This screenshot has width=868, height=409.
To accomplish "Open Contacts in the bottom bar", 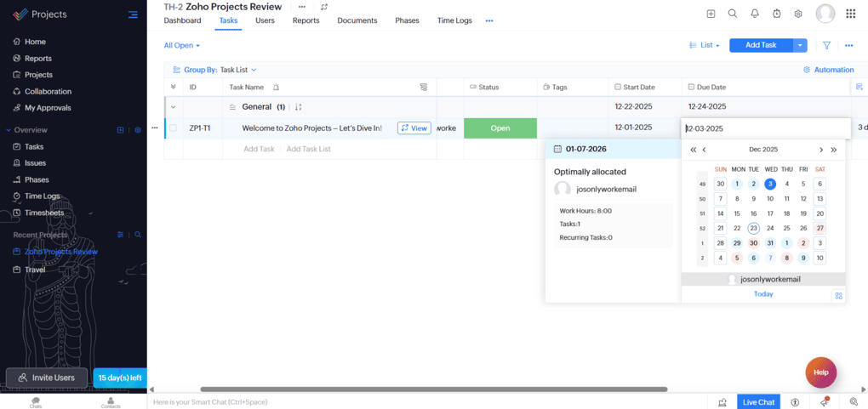I will [111, 402].
